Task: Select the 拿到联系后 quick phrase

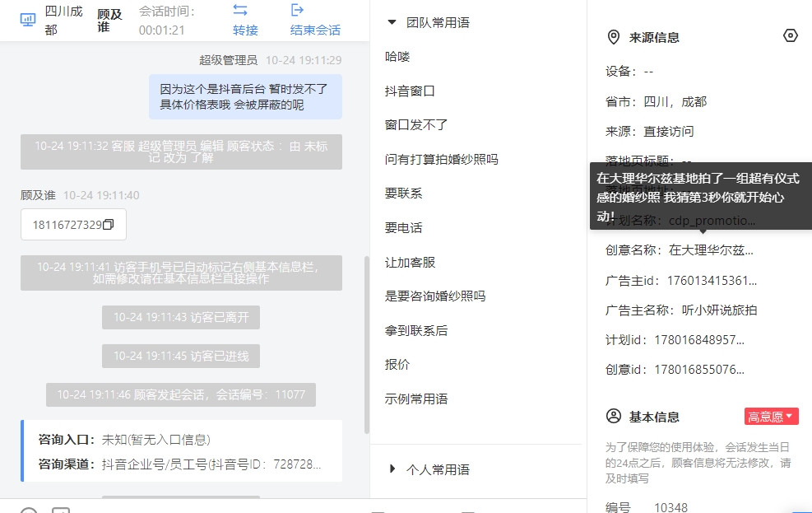Action: [415, 330]
